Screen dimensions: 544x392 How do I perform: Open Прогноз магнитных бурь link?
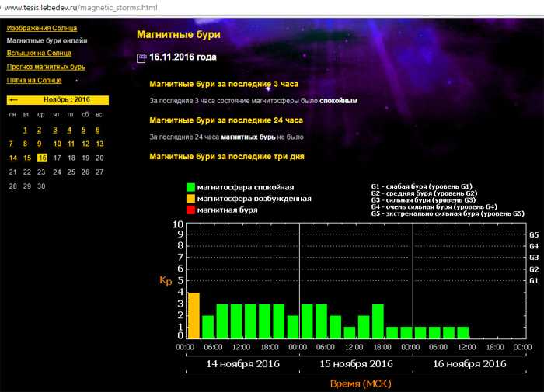click(46, 67)
